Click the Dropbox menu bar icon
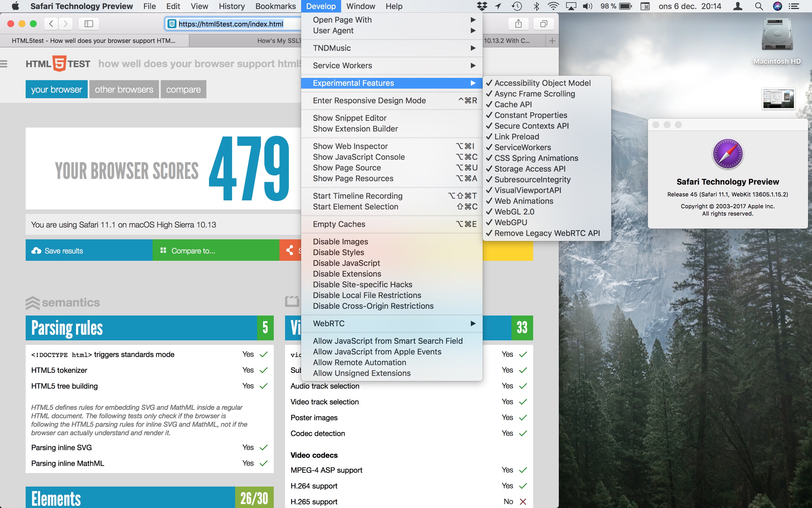This screenshot has height=508, width=812. coord(482,6)
